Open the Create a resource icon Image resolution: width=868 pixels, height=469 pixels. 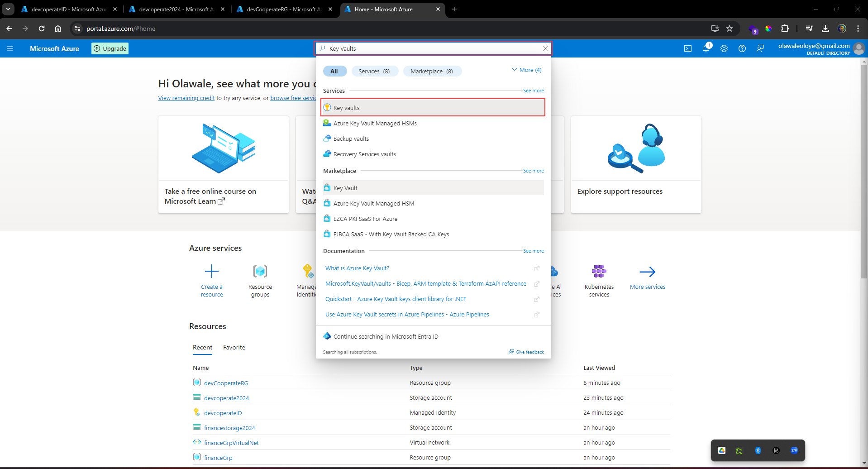[212, 271]
